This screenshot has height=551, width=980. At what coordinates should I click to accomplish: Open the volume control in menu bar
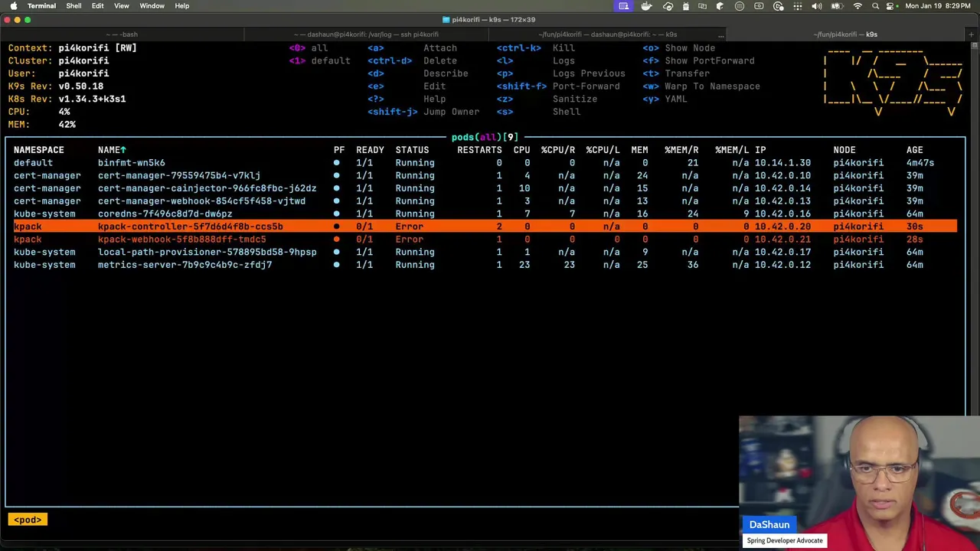click(816, 6)
